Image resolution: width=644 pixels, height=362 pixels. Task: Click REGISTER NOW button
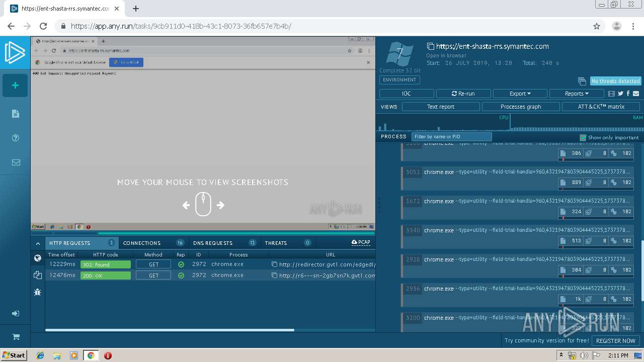[616, 340]
